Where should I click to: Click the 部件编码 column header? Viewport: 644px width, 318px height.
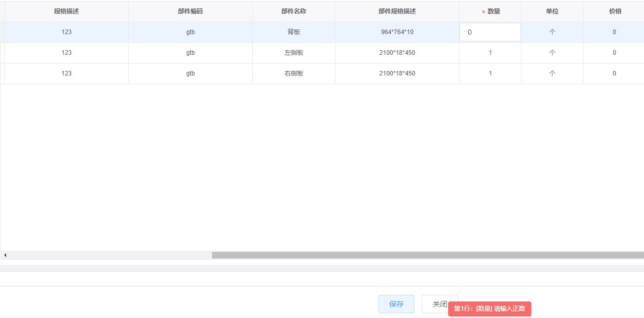coord(190,11)
